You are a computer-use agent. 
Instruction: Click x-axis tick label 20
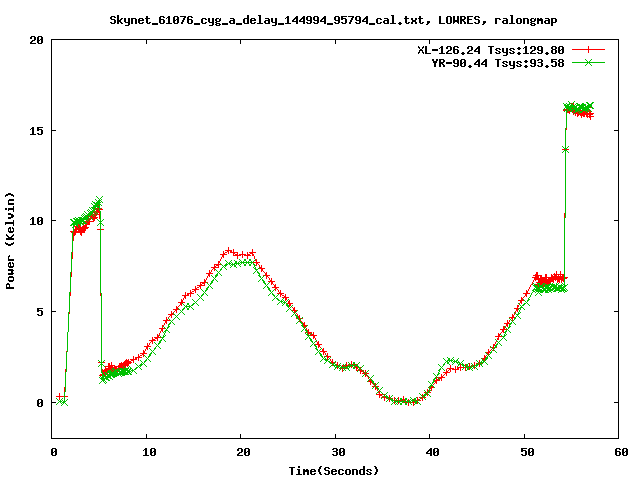(243, 452)
